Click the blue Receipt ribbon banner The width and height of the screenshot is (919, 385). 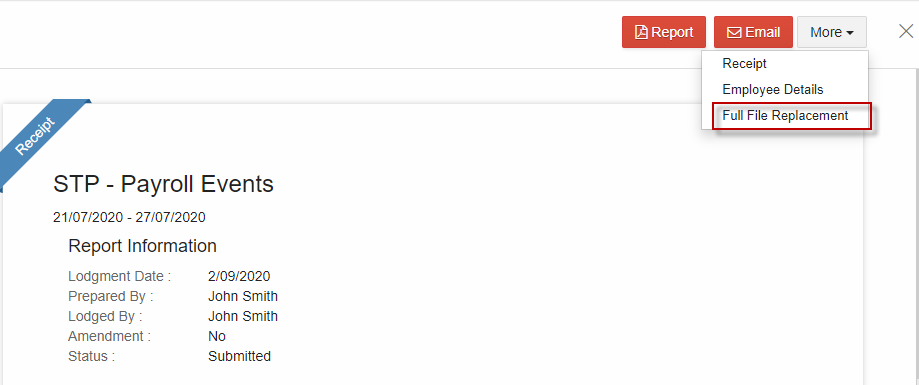click(x=40, y=139)
